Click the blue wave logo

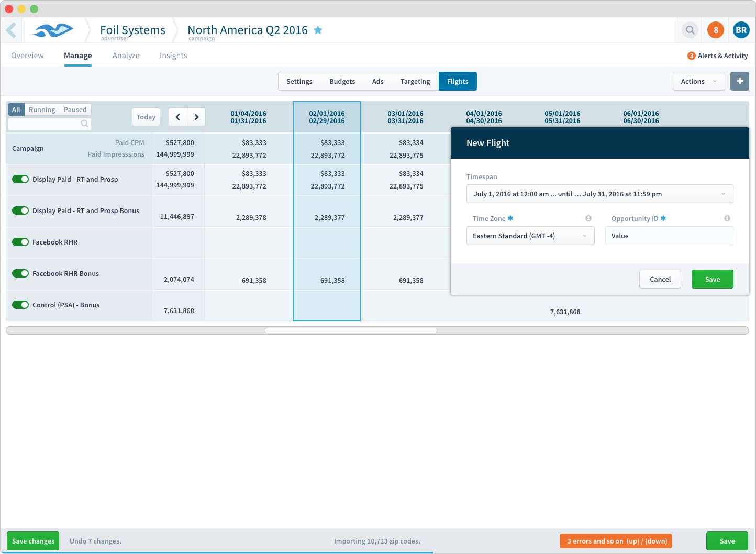click(x=53, y=30)
